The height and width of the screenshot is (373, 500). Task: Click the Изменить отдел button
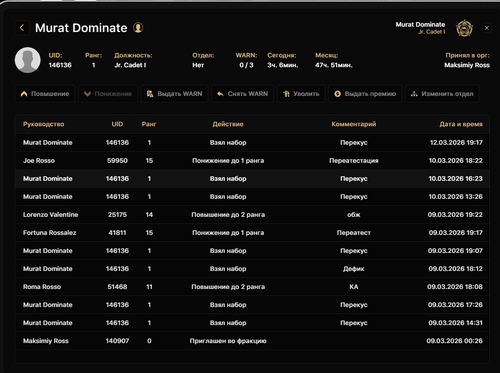442,94
